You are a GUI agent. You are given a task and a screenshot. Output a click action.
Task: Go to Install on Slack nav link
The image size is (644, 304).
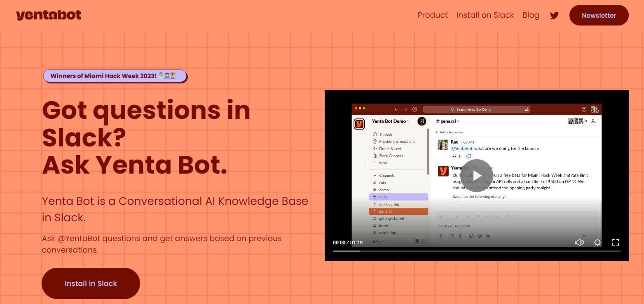pos(485,15)
